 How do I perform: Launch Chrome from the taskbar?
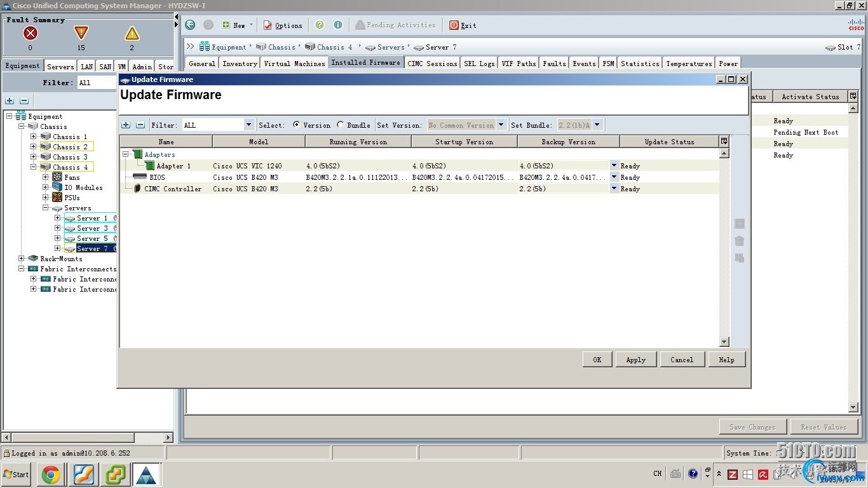pyautogui.click(x=51, y=475)
